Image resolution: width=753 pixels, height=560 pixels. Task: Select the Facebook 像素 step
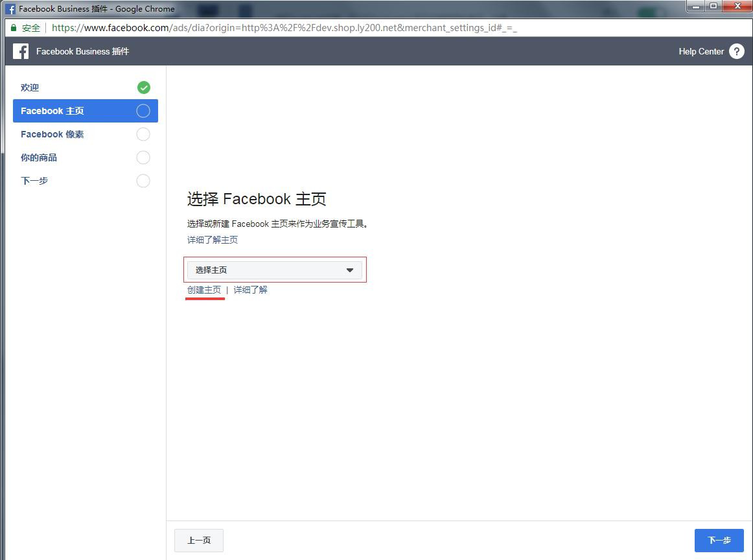click(86, 134)
